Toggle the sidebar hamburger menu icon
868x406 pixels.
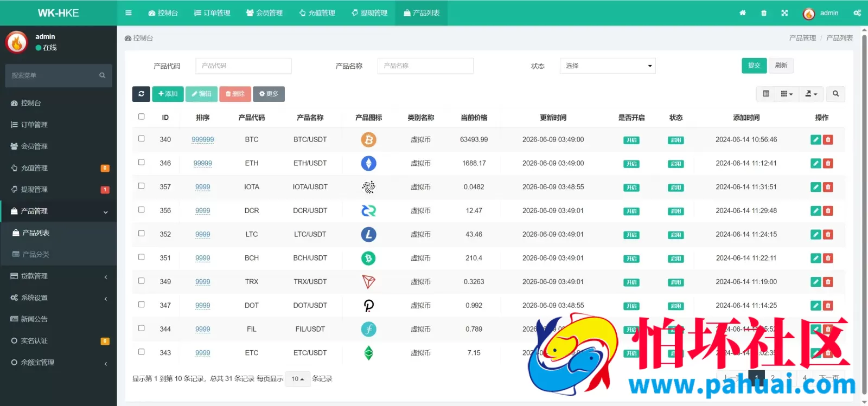129,13
